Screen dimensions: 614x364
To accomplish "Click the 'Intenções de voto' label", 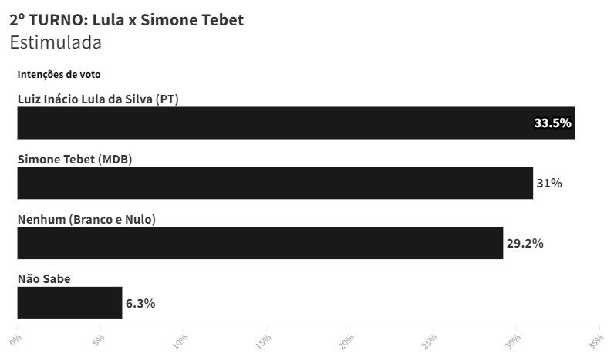I will (59, 74).
